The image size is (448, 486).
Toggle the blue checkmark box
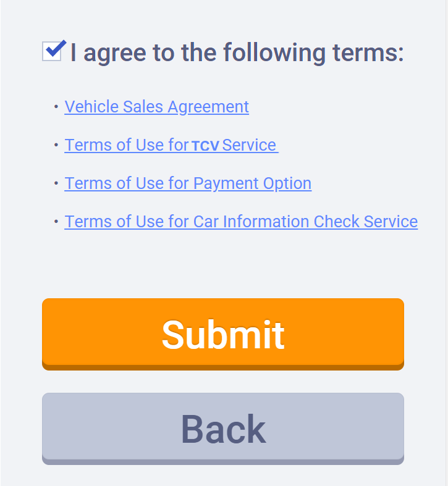click(x=53, y=51)
